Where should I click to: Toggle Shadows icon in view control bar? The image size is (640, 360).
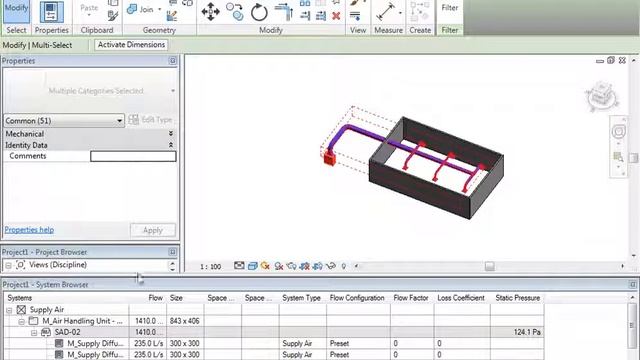pyautogui.click(x=279, y=266)
